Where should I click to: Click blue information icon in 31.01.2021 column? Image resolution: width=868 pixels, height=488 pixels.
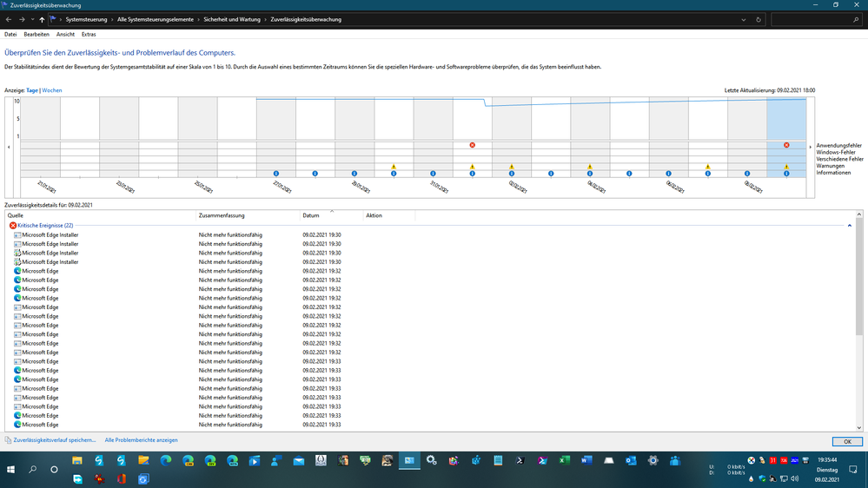click(433, 174)
